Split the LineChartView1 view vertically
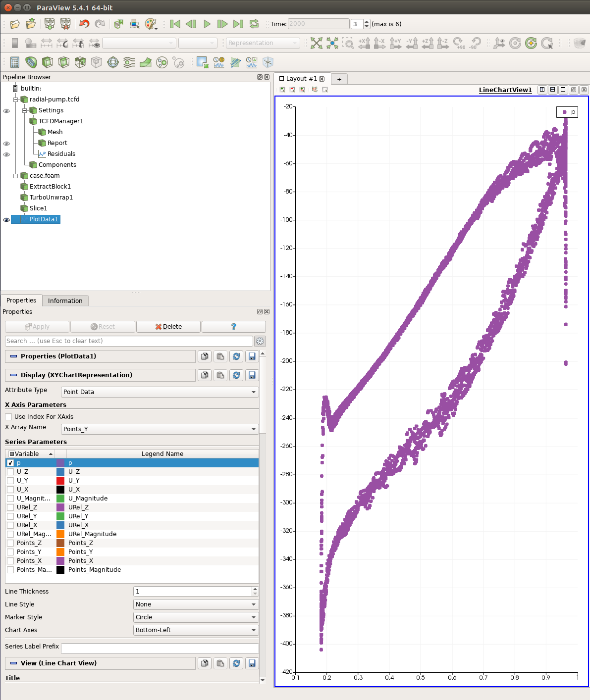Screen dimensions: 590x700 coord(552,90)
